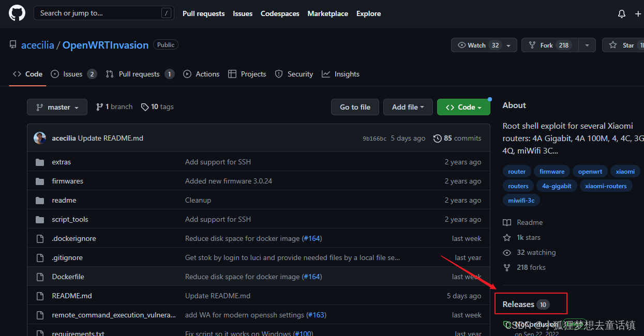Image resolution: width=644 pixels, height=336 pixels.
Task: Open the Actions tab
Action: (201, 74)
